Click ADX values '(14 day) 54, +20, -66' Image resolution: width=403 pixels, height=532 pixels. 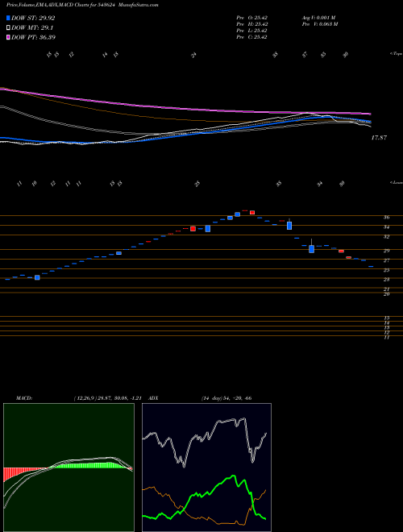point(226,398)
